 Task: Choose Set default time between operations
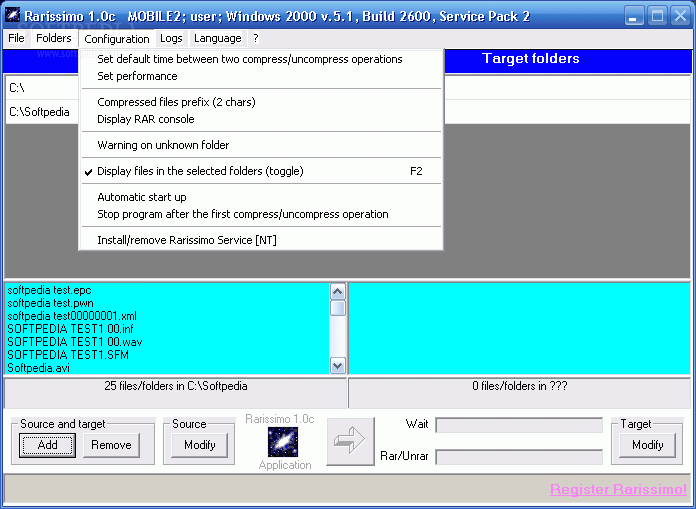click(x=261, y=59)
